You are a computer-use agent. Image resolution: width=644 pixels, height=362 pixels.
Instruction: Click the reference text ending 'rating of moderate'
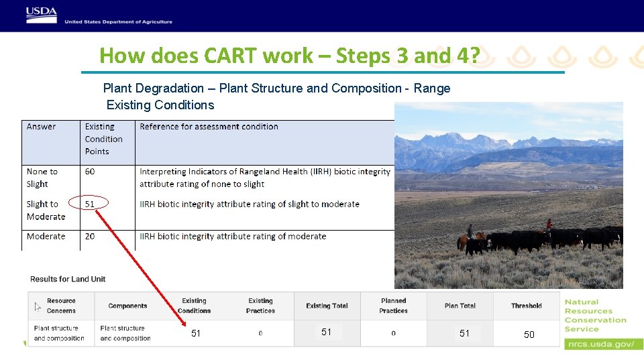pyautogui.click(x=233, y=237)
